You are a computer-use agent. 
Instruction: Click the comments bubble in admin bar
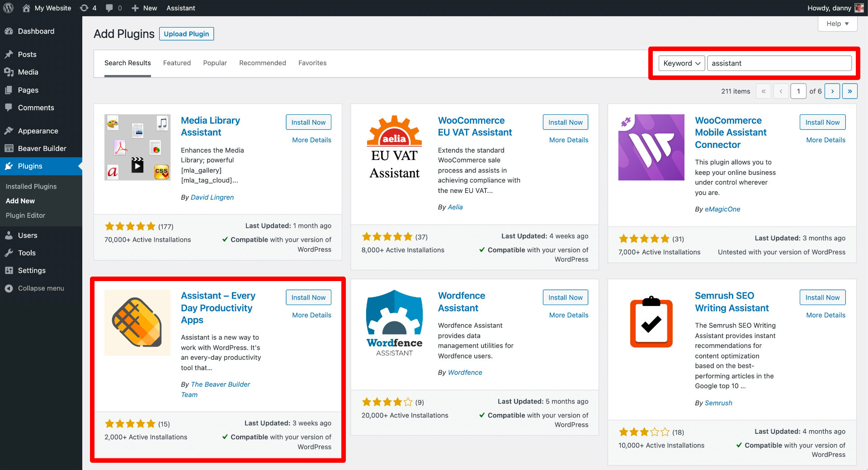110,8
